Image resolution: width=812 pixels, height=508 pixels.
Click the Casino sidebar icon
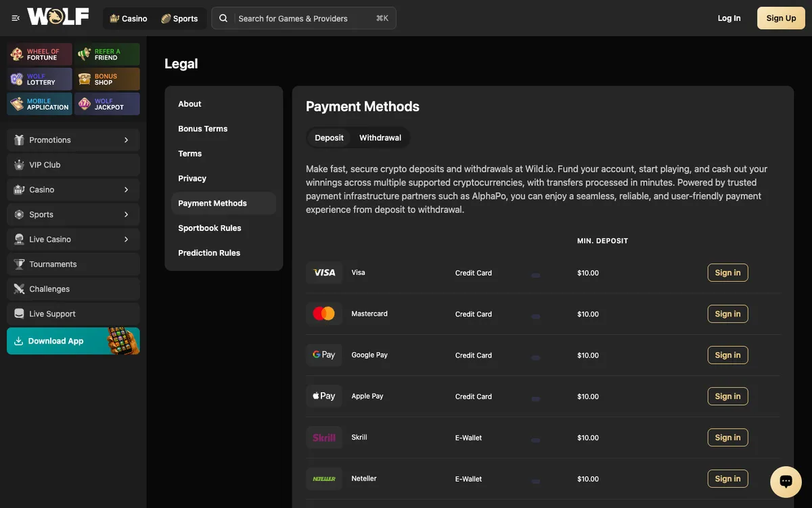pos(19,190)
